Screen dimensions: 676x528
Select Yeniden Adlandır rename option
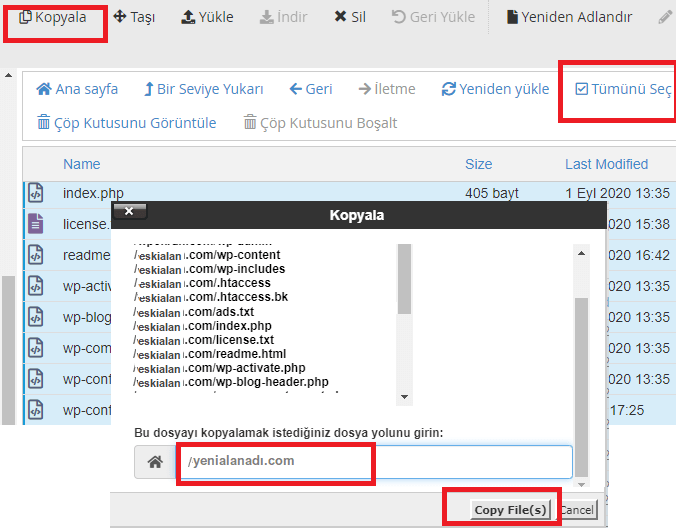coord(569,17)
